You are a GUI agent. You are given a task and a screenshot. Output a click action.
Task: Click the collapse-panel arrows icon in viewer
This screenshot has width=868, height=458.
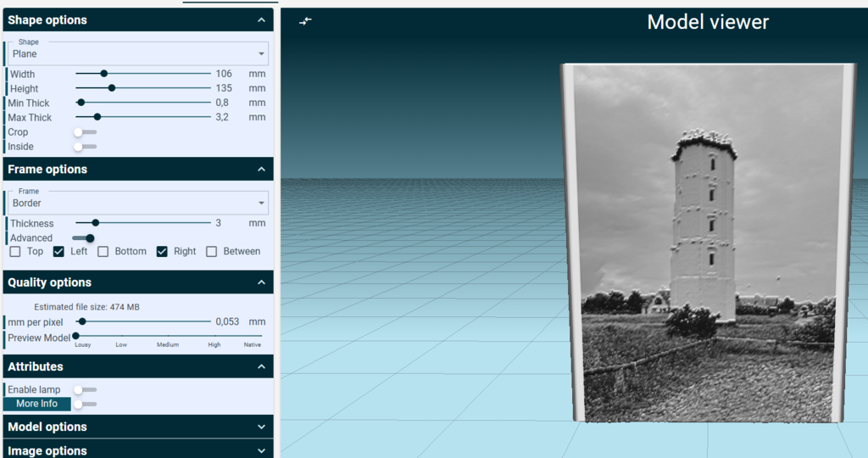pyautogui.click(x=305, y=21)
